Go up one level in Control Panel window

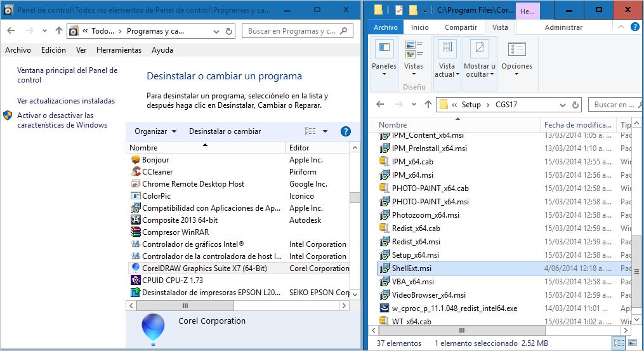tap(59, 31)
